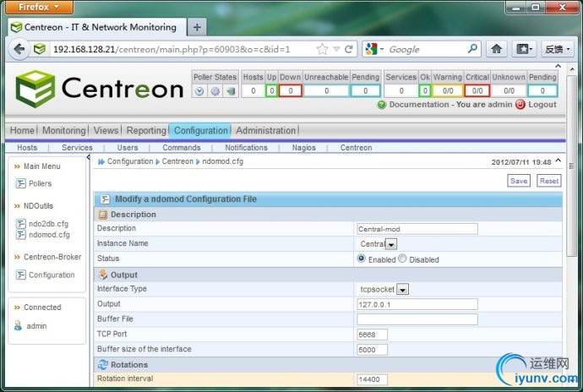This screenshot has height=392, width=583.
Task: Open the Firefox application menu
Action: click(39, 7)
